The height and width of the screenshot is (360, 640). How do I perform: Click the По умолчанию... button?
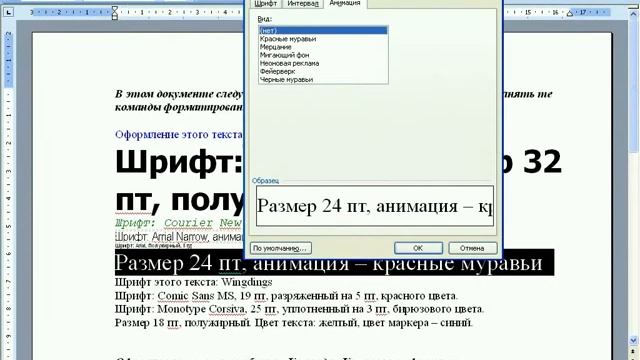(281, 248)
